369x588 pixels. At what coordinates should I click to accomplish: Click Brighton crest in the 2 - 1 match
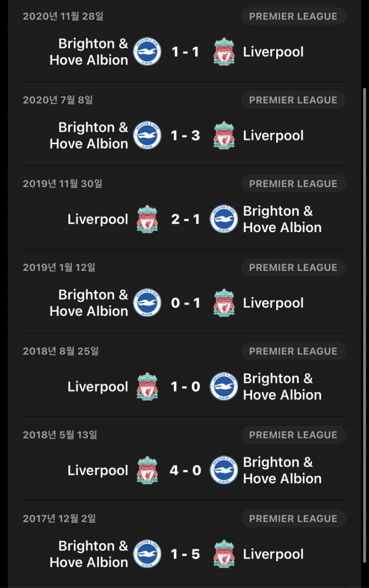(224, 219)
